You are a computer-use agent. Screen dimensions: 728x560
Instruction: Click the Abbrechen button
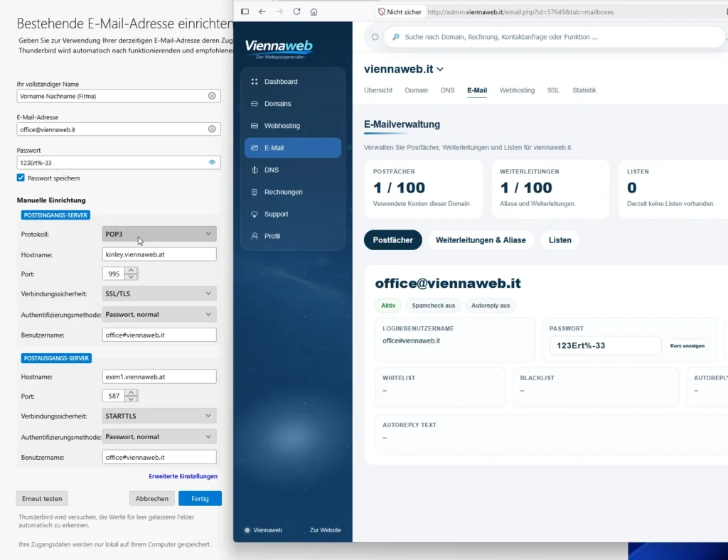152,498
